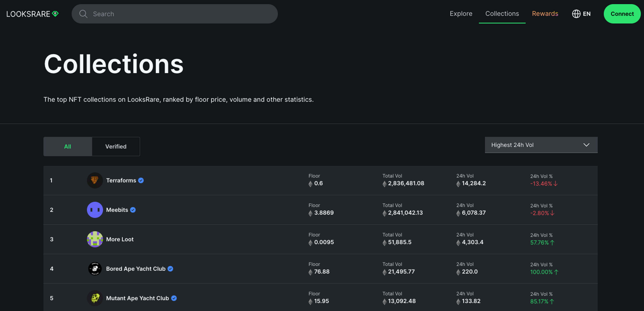The image size is (644, 311).
Task: Click the More Loot 24h volume ETH icon
Action: tap(458, 243)
